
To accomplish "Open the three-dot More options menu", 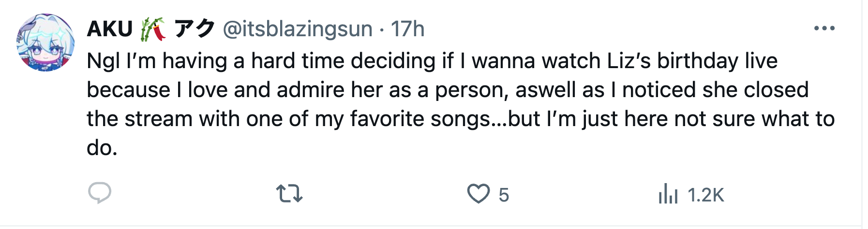I will [x=824, y=29].
